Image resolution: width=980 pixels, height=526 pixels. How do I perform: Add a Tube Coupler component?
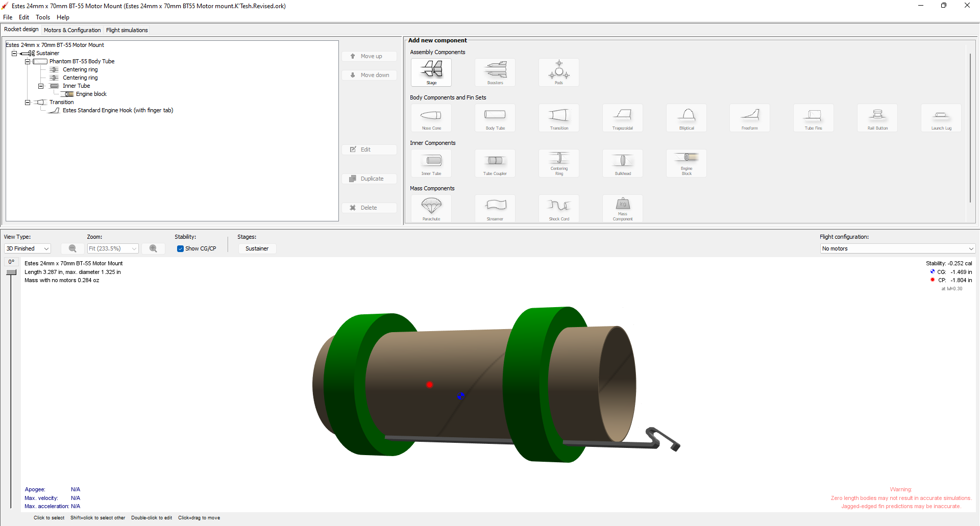tap(495, 163)
